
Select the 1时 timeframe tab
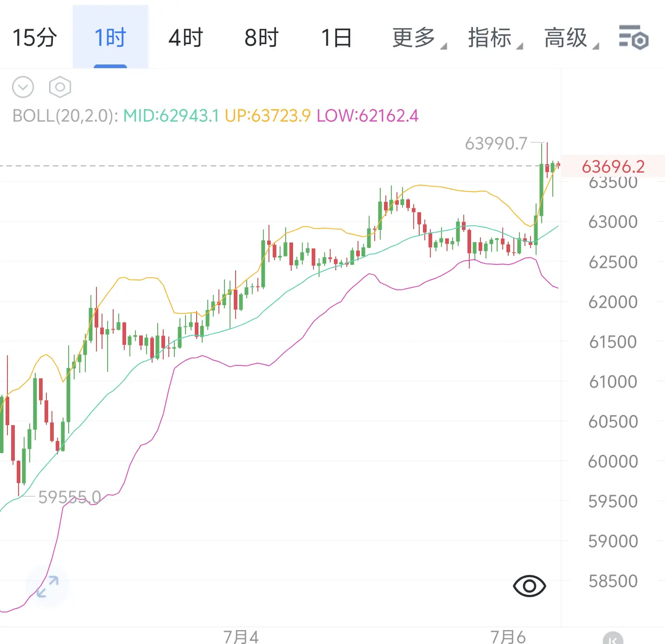[110, 38]
